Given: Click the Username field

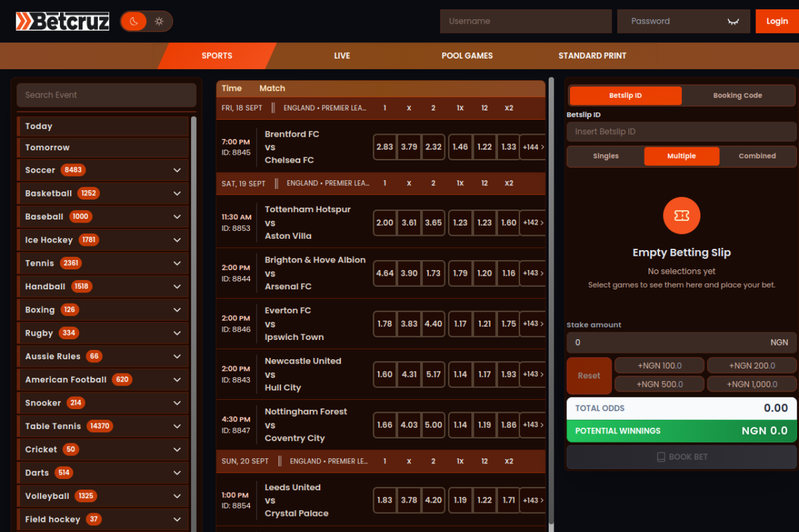Looking at the screenshot, I should click(x=526, y=21).
